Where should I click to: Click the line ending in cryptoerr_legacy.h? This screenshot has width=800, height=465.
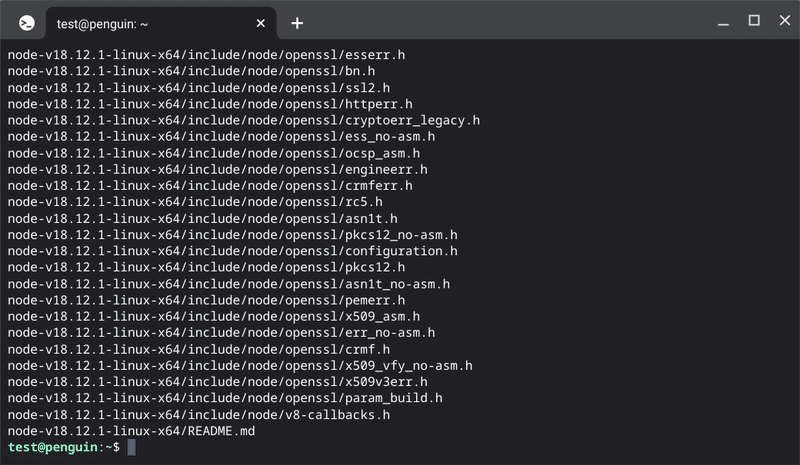click(x=244, y=120)
